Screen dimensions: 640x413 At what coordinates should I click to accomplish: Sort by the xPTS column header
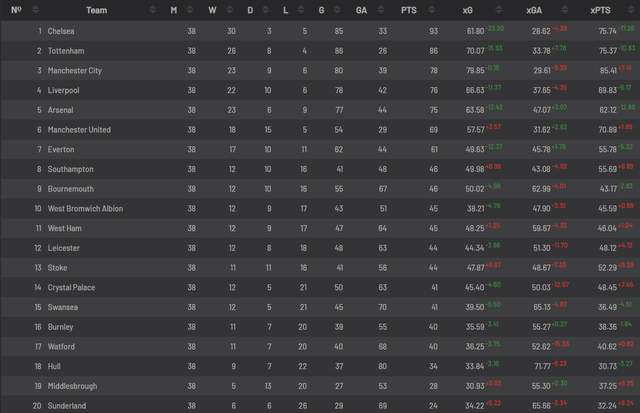pos(602,10)
